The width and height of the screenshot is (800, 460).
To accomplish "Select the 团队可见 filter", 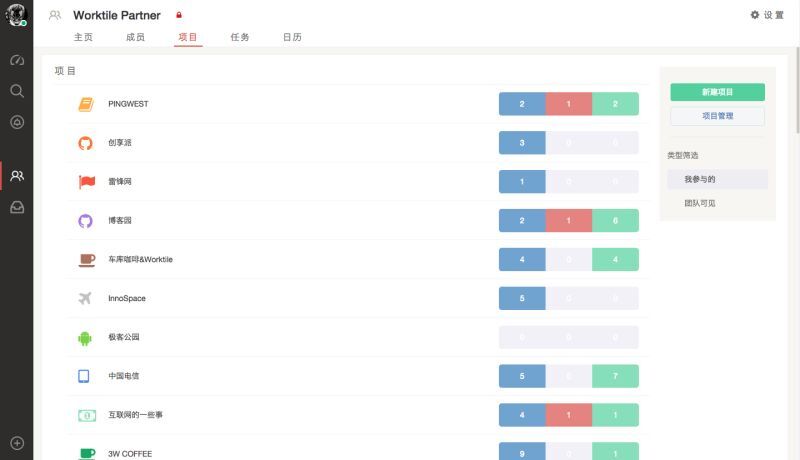I will 700,203.
